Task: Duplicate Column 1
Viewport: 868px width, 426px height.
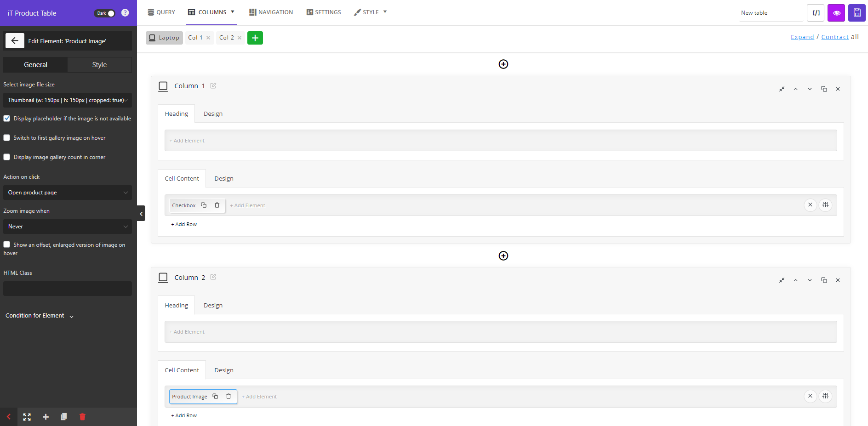Action: 824,89
